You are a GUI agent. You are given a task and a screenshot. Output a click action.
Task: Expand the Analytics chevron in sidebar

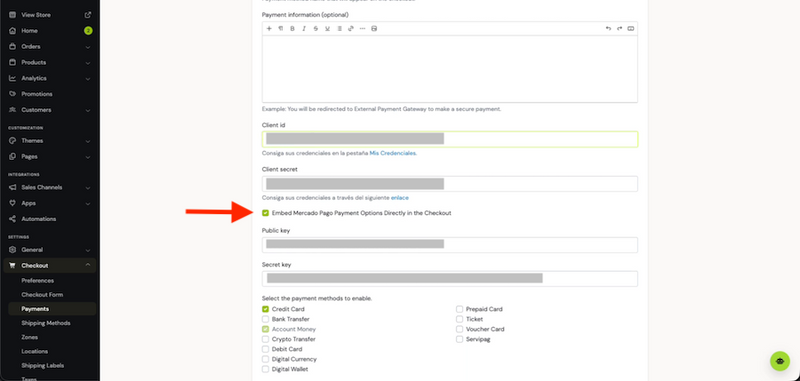pyautogui.click(x=88, y=79)
